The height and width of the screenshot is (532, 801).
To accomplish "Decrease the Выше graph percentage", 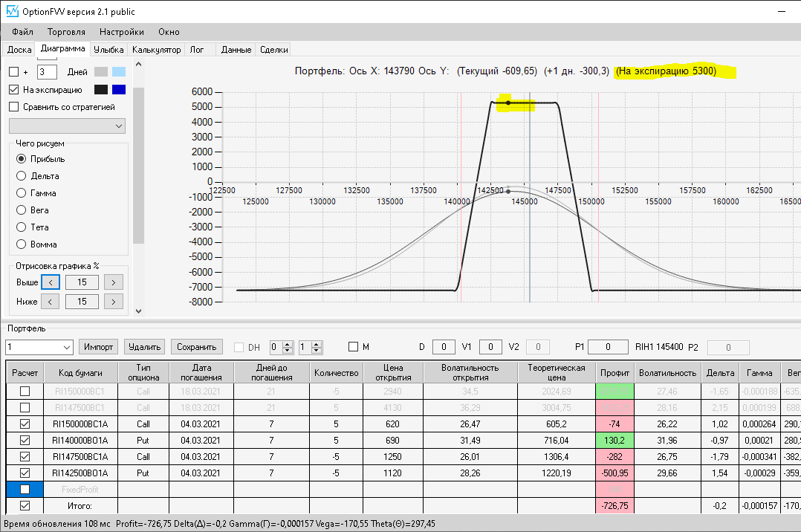I will point(50,282).
